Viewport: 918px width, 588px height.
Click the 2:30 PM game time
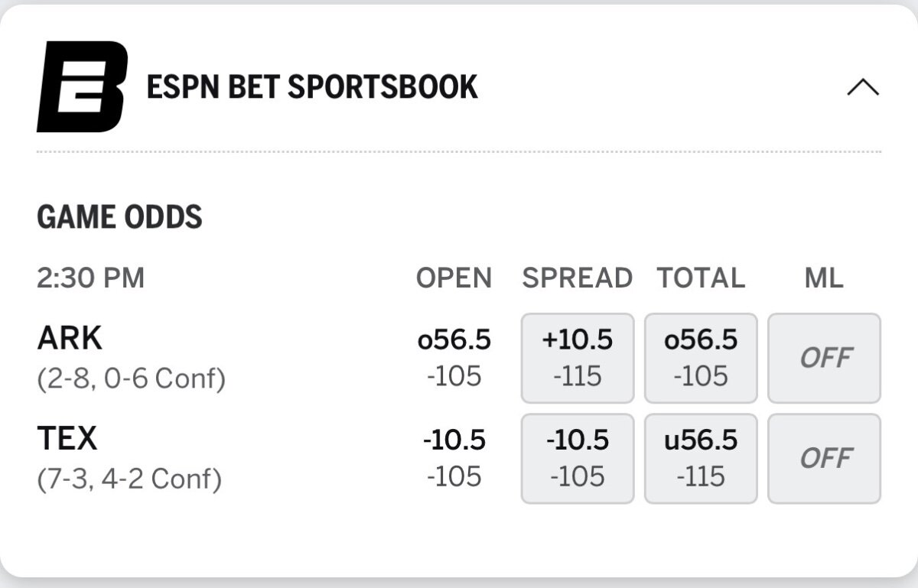click(90, 278)
